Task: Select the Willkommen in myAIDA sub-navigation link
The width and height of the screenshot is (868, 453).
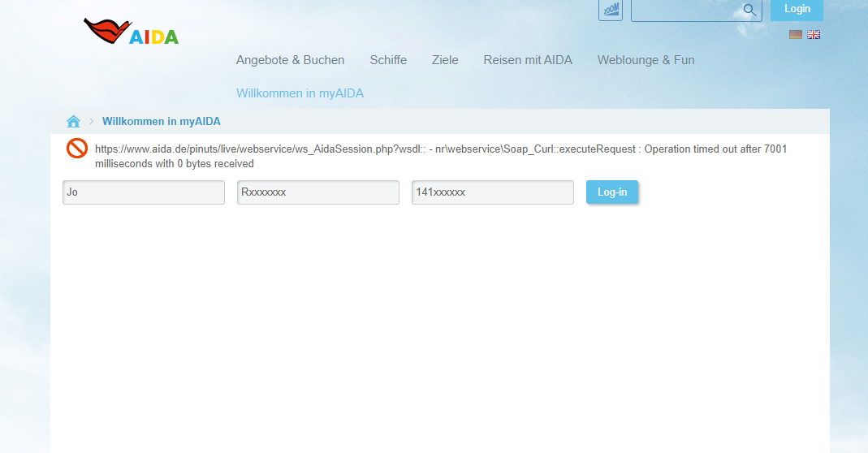Action: coord(300,93)
